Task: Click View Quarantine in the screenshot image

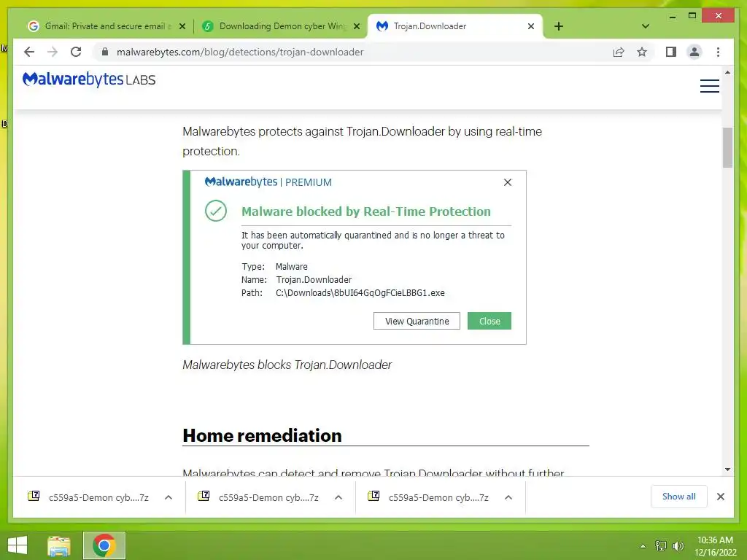Action: [417, 321]
